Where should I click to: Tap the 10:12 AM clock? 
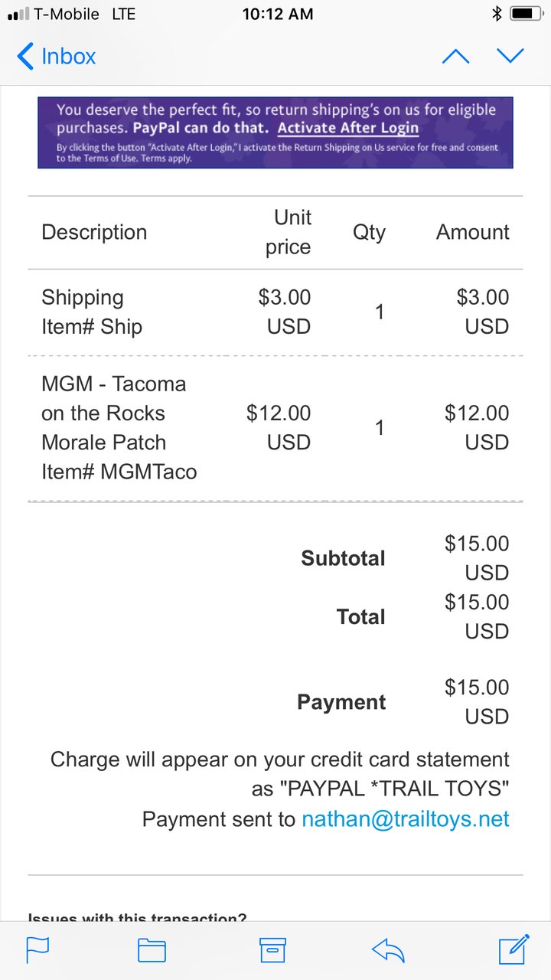click(x=278, y=14)
